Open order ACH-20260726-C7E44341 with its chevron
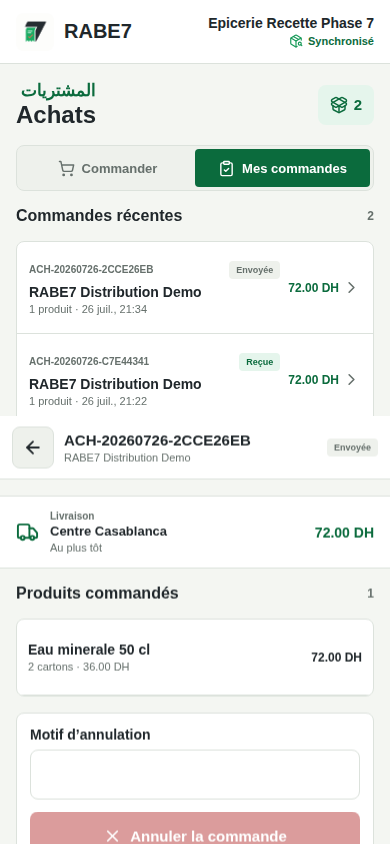The image size is (390, 844). tap(351, 380)
